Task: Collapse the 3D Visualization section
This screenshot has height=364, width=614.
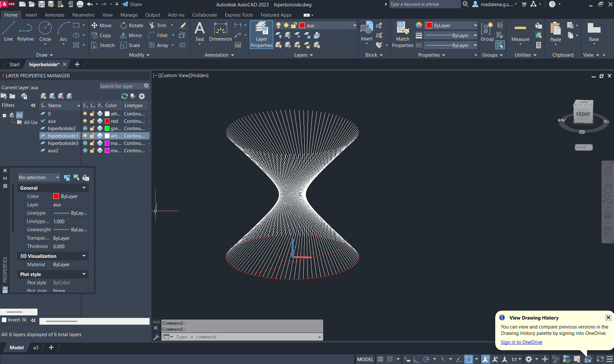Action: [x=84, y=256]
